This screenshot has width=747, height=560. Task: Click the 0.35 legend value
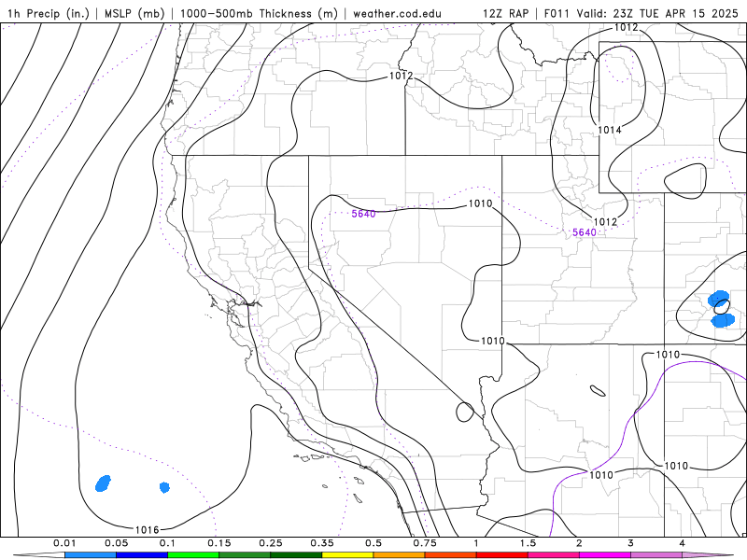(x=322, y=543)
